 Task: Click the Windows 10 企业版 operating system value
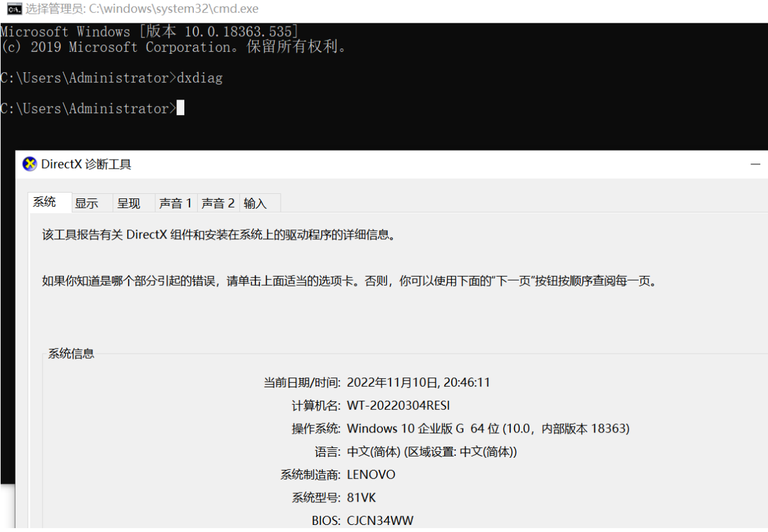click(x=488, y=428)
